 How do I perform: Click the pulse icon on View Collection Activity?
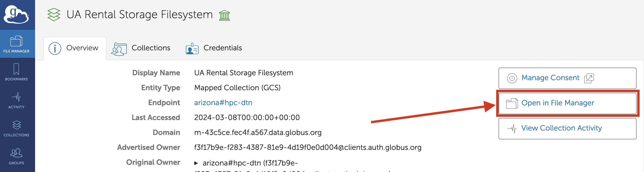(x=512, y=129)
